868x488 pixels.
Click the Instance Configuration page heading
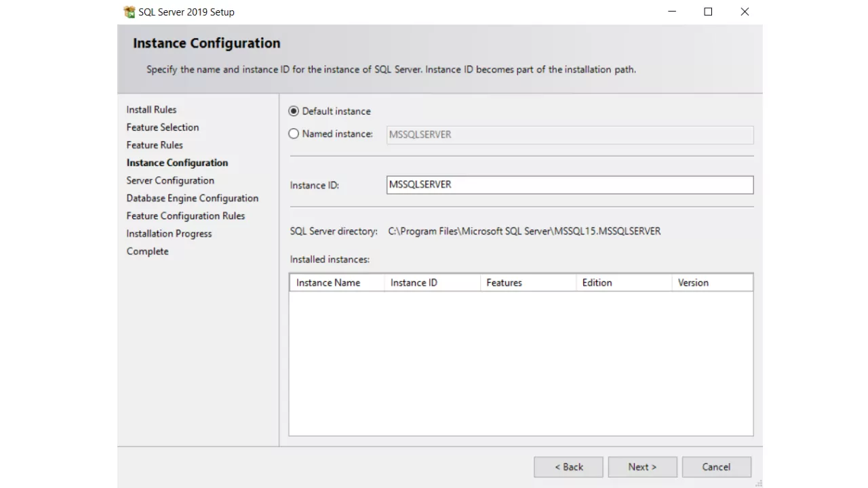(x=207, y=43)
